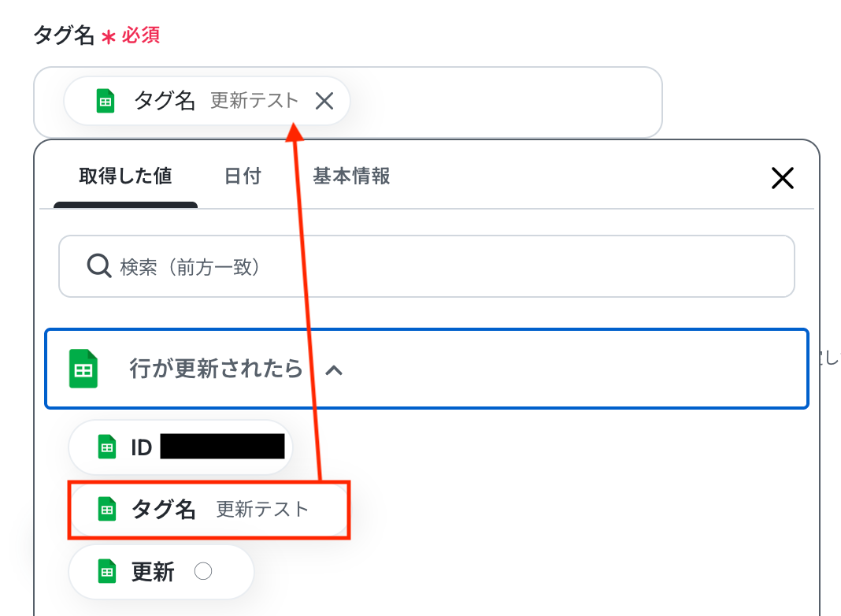
Task: Click the Sheets icon on the listed タグ名 chip
Action: coord(106,510)
